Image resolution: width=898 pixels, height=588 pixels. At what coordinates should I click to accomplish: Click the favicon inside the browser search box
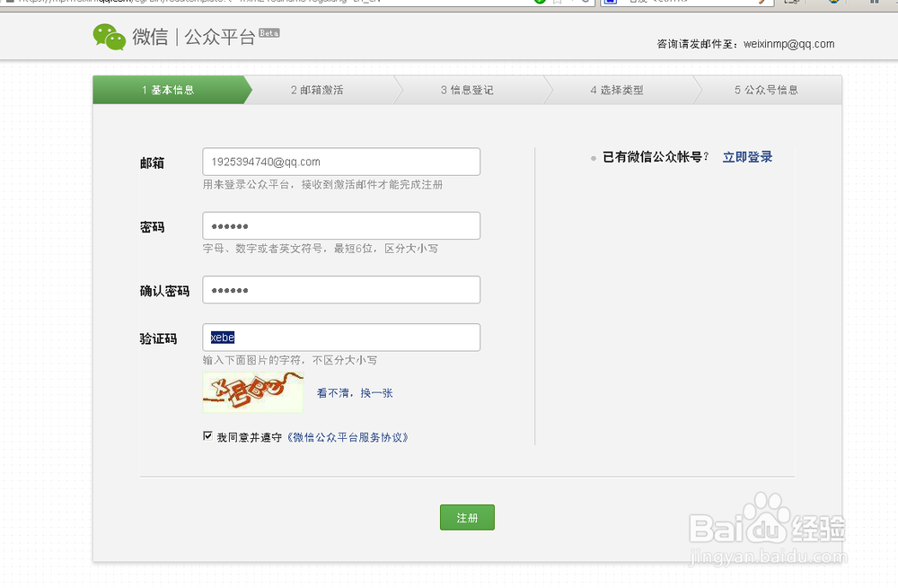coord(612,4)
